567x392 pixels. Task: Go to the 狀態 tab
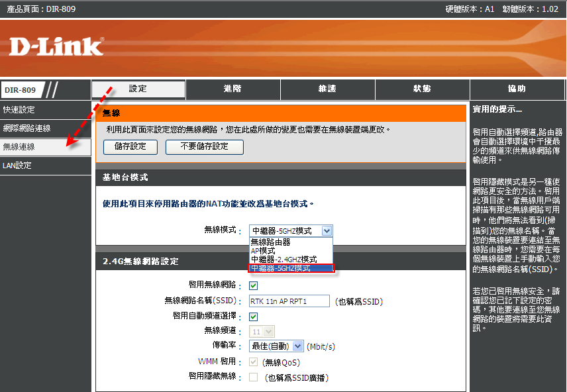(x=422, y=89)
